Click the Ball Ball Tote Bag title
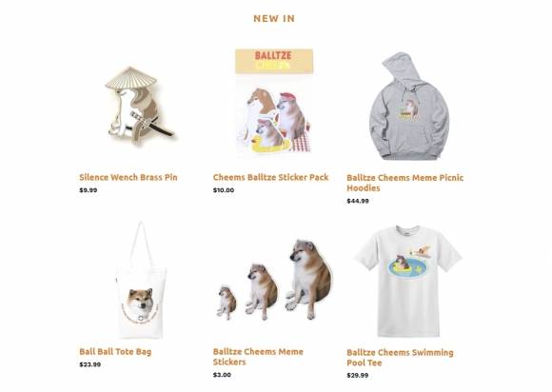The height and width of the screenshot is (392, 552). [115, 351]
